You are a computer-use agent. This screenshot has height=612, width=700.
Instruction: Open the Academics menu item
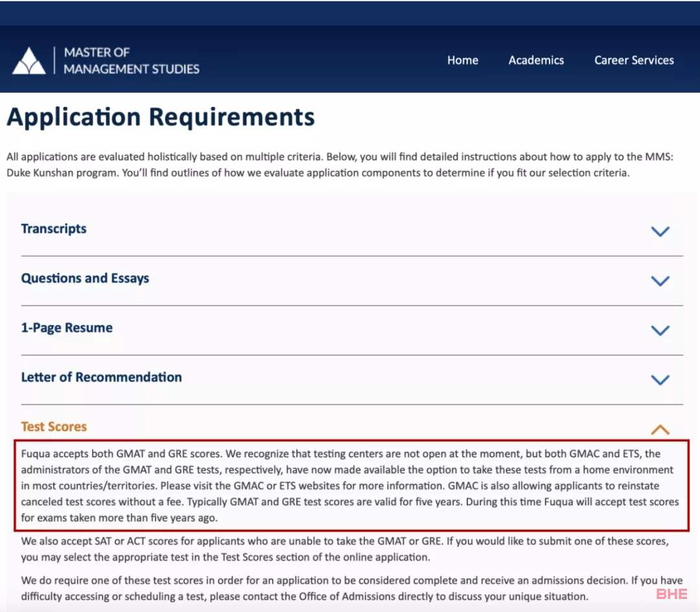point(536,60)
